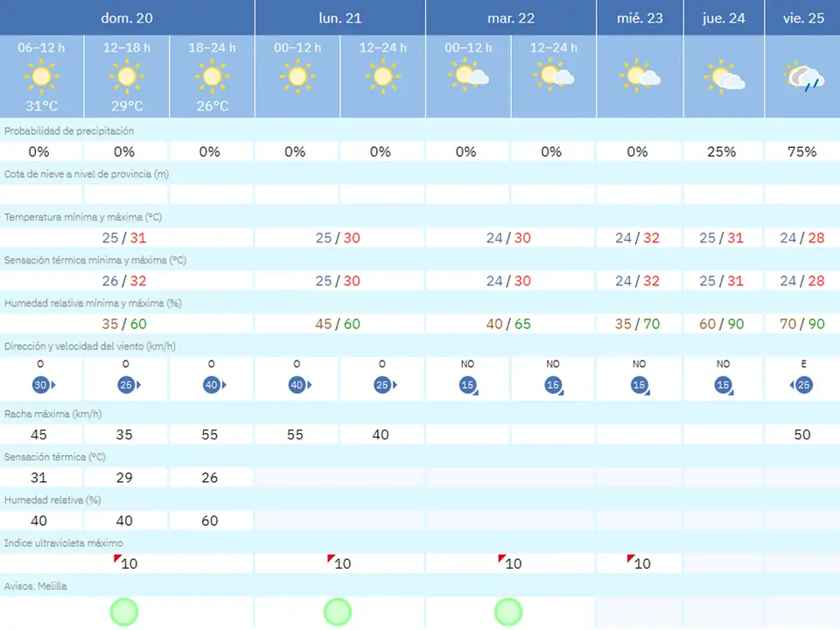Click NO wind 15 badge for mié. 23

[640, 386]
